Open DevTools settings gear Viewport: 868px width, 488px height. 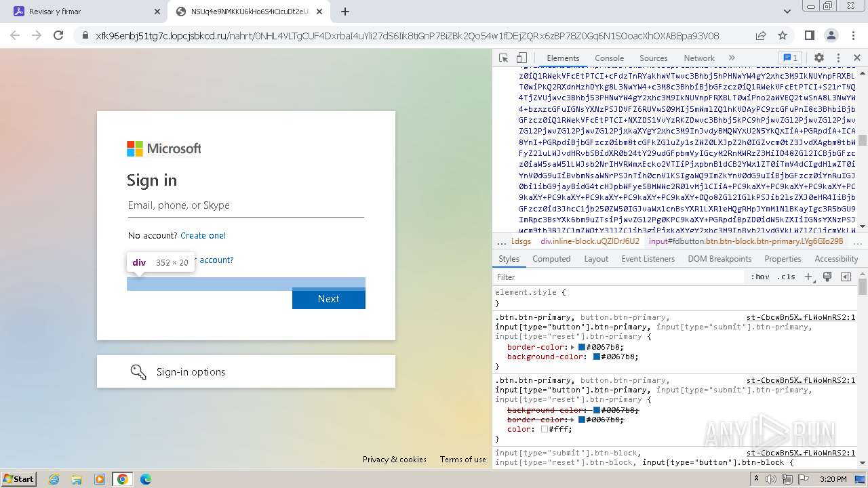[819, 58]
